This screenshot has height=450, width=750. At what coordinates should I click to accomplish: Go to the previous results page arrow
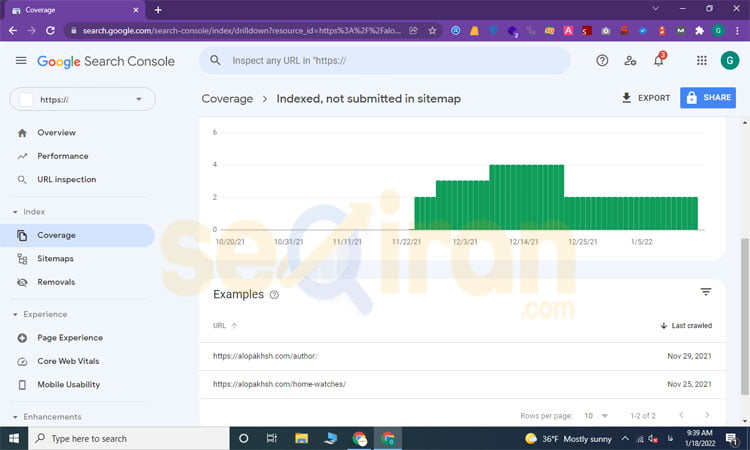tap(681, 415)
